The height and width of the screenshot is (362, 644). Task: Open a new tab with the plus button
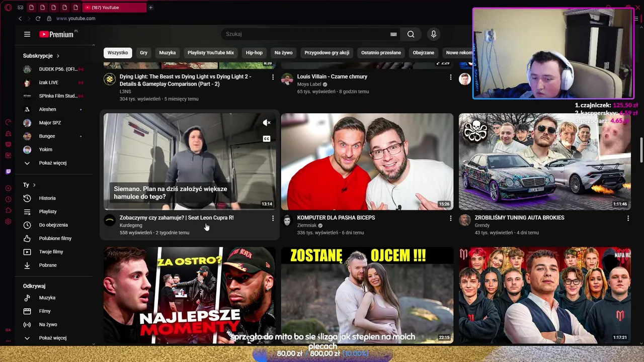pos(150,8)
